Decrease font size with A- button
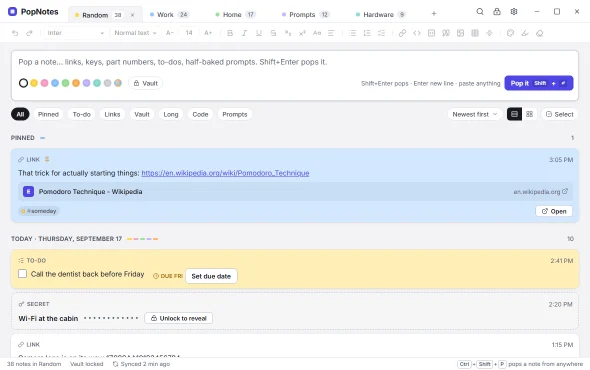Screen dimensions: 590x370 (x=170, y=33)
